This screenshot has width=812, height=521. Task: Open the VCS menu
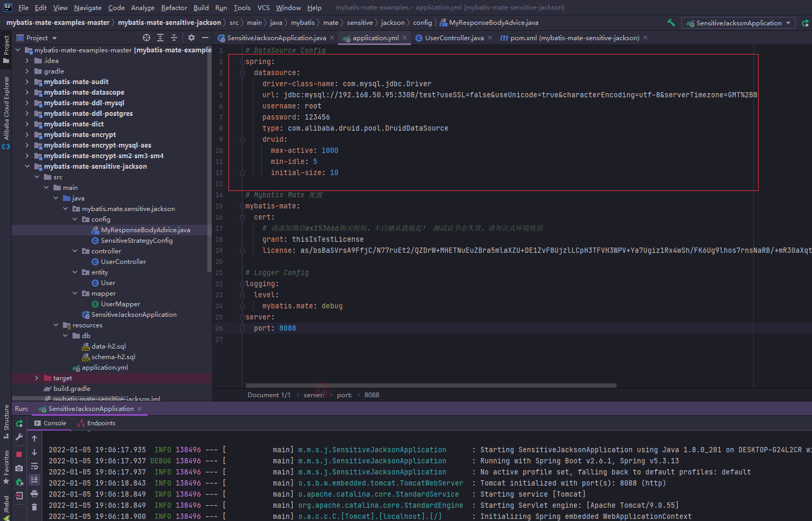coord(263,7)
